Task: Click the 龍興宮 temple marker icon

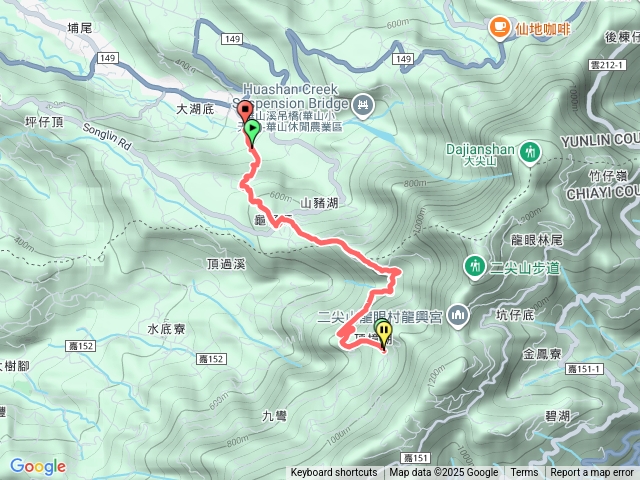Action: 458,316
